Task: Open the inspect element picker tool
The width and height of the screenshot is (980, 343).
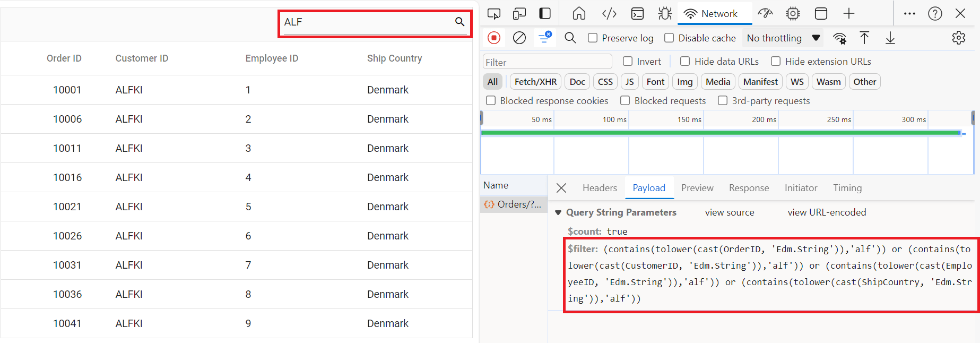Action: (494, 14)
